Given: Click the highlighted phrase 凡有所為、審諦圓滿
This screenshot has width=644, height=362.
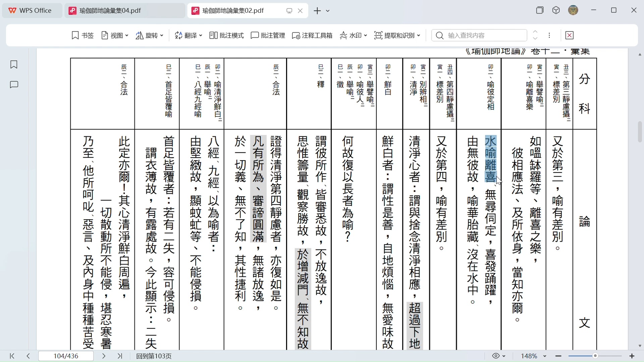Looking at the screenshot, I should (x=258, y=188).
